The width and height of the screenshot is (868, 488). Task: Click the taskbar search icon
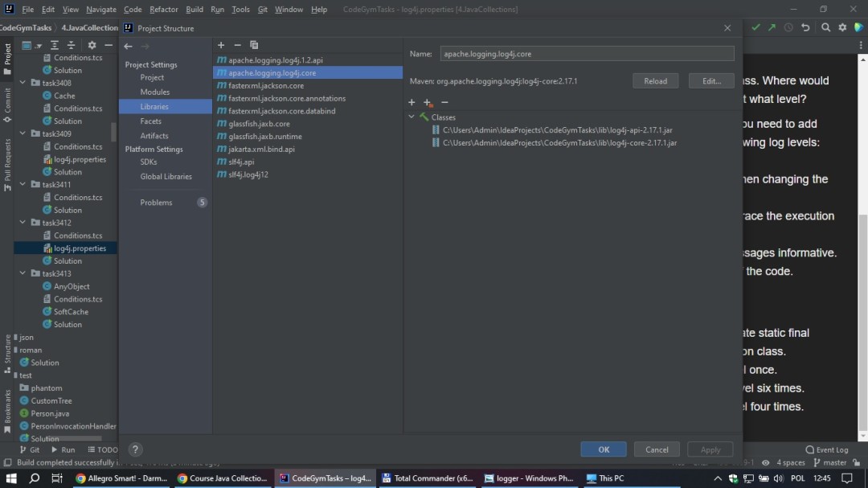pyautogui.click(x=35, y=478)
